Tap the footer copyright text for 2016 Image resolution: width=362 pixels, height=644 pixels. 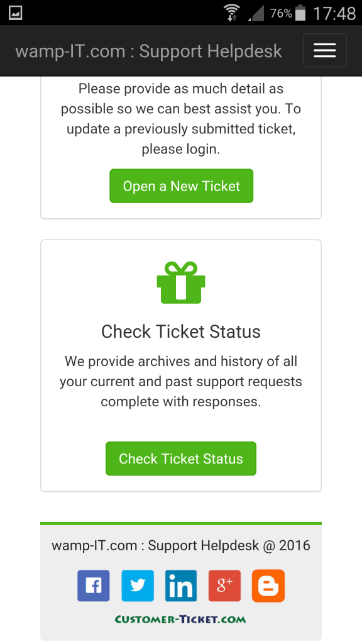tap(180, 545)
